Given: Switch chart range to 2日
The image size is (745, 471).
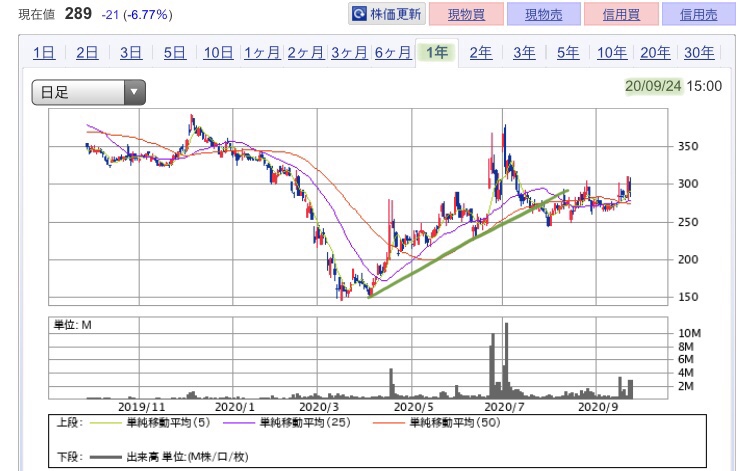Looking at the screenshot, I should coord(87,52).
